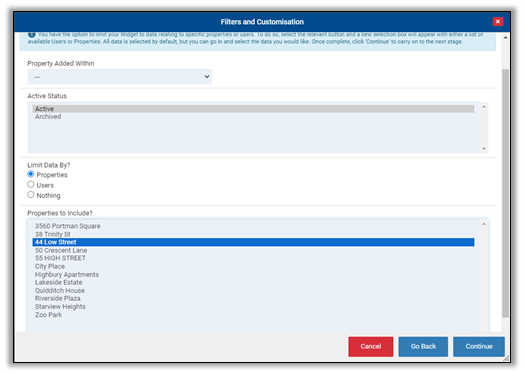This screenshot has height=374, width=524.
Task: Select City Place property
Action: click(253, 266)
